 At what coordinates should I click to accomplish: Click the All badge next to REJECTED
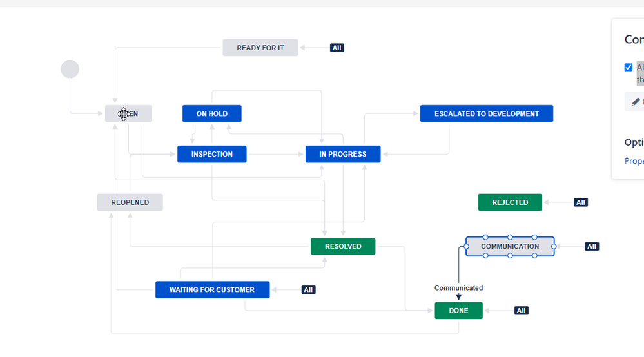(x=581, y=202)
